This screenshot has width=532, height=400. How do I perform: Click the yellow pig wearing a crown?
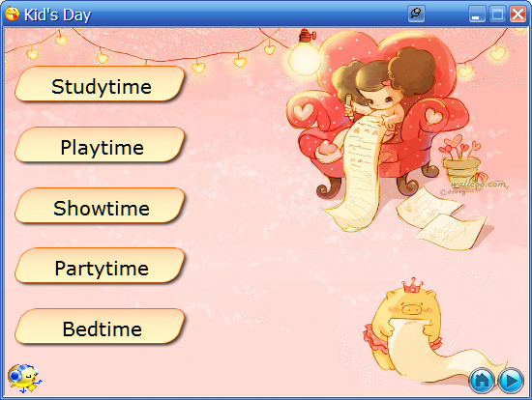[x=405, y=328]
